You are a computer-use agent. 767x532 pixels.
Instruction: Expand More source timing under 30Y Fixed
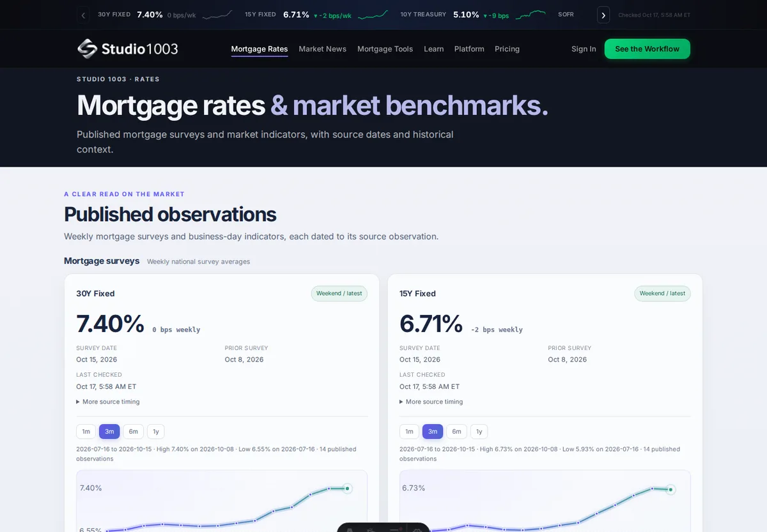coord(108,402)
